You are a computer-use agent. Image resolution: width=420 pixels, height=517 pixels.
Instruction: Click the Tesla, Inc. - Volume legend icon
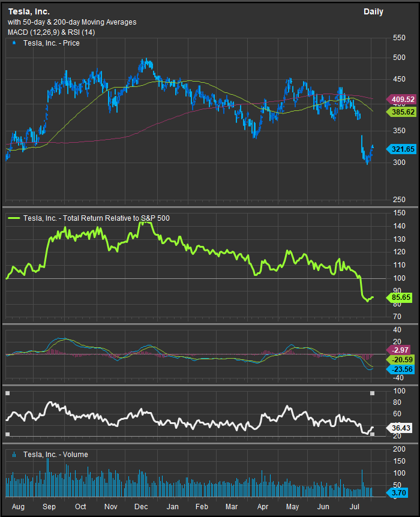pos(14,455)
